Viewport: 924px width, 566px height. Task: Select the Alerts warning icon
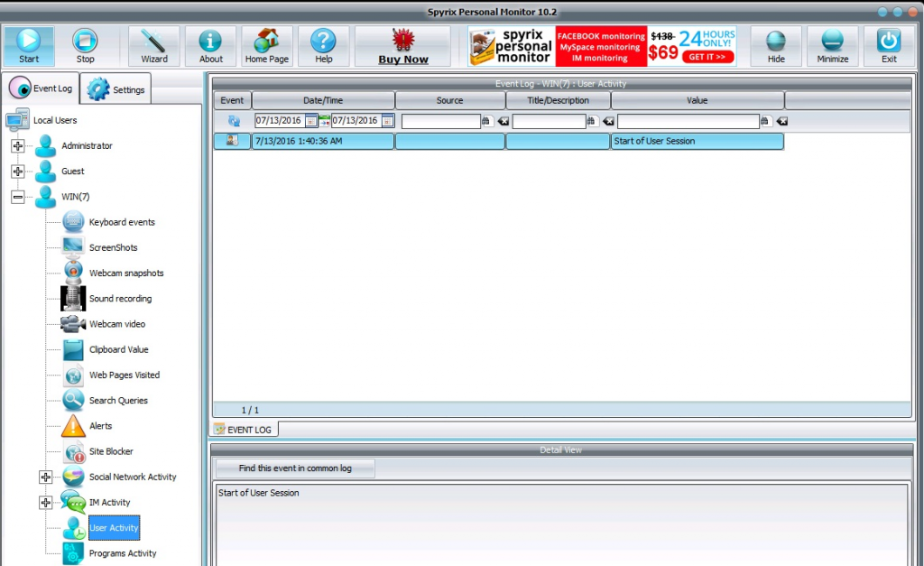coord(73,426)
